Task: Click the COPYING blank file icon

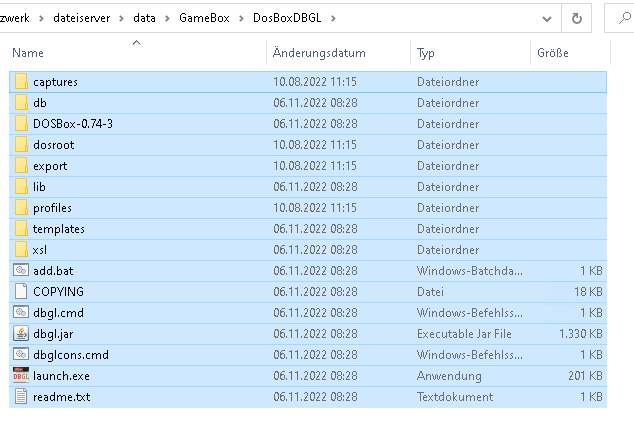Action: (21, 291)
